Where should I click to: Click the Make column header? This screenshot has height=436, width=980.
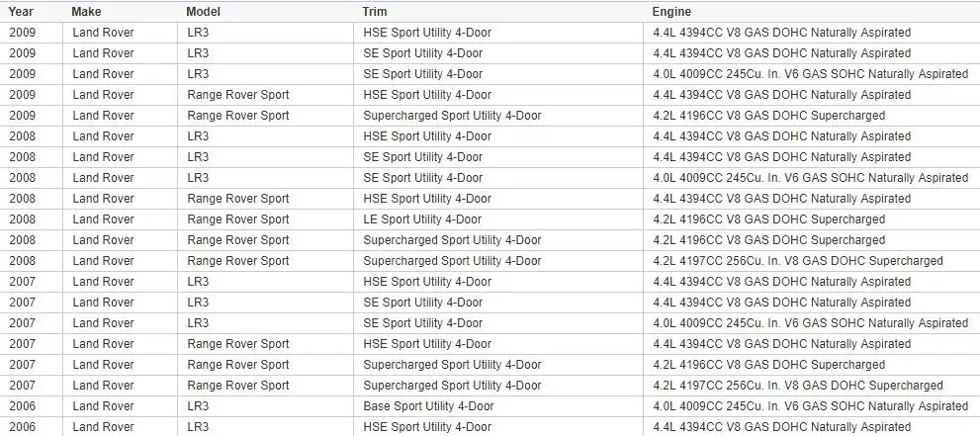(x=120, y=12)
